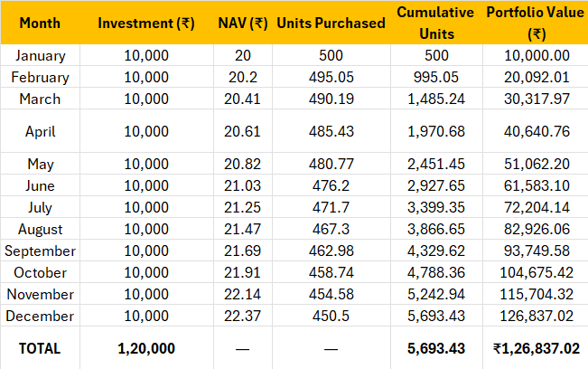Click October portfolio value 104,675.42
588x369 pixels.
pos(536,273)
